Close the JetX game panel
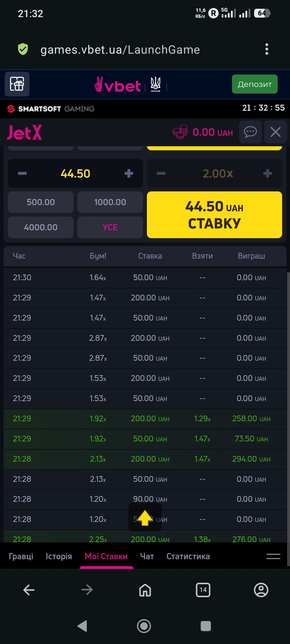 275,132
